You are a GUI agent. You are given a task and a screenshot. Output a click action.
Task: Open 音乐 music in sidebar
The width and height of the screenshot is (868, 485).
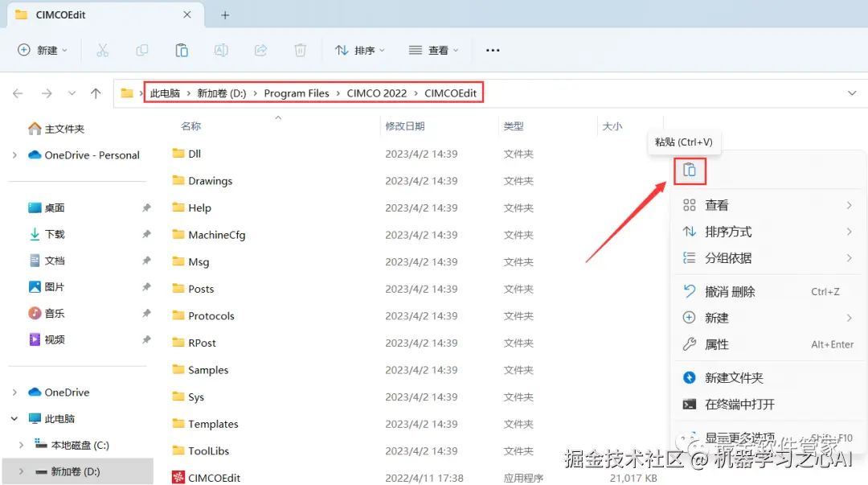(47, 313)
